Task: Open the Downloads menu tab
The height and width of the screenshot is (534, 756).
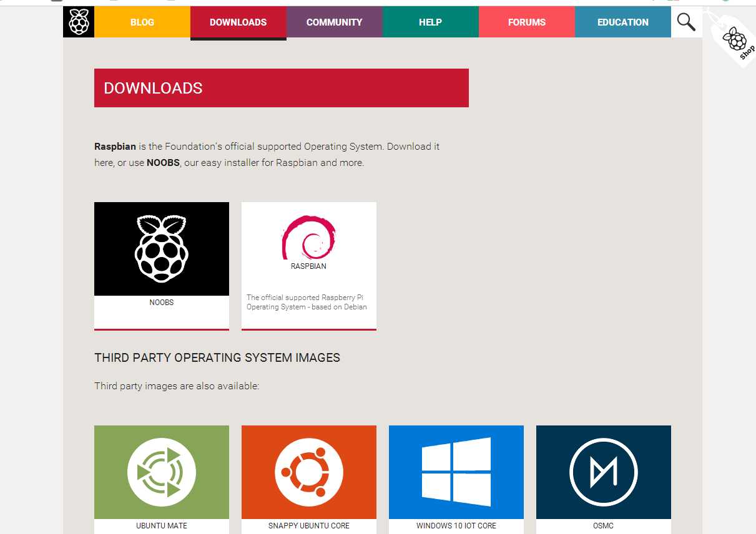Action: point(238,22)
